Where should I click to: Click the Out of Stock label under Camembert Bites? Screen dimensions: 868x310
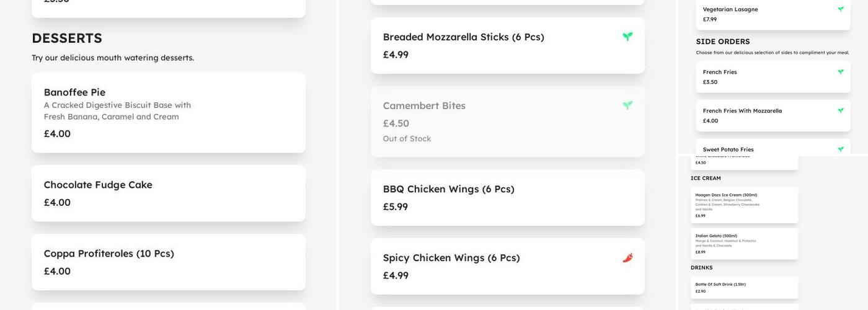pyautogui.click(x=407, y=139)
